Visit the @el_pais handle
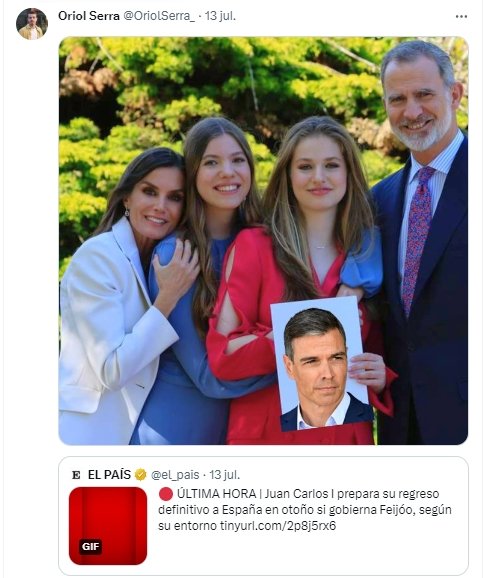The image size is (485, 578). (175, 475)
